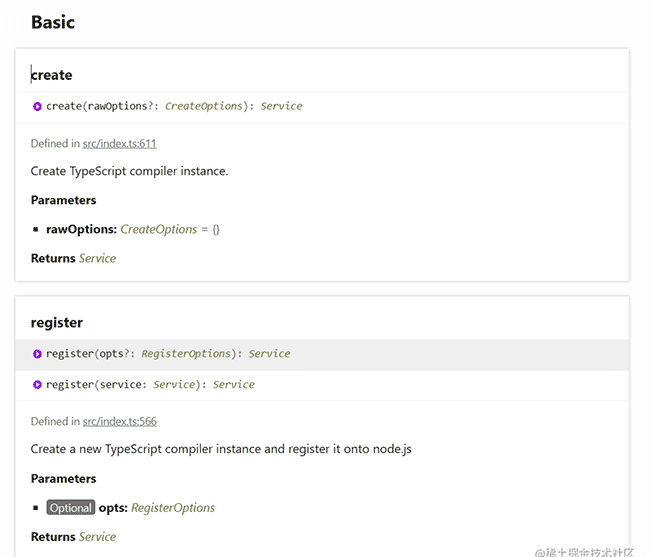Click the register section heading
The image size is (650, 557).
pyautogui.click(x=57, y=322)
